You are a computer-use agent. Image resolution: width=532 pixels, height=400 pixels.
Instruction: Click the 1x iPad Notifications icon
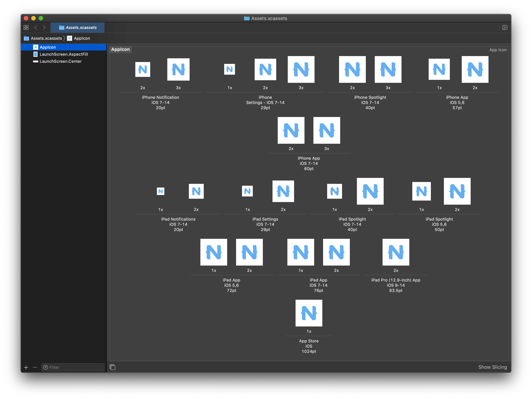(160, 191)
